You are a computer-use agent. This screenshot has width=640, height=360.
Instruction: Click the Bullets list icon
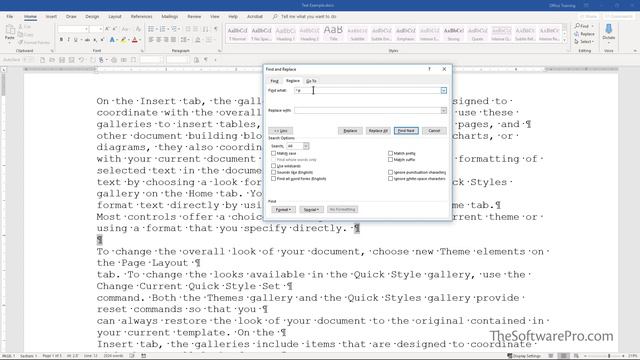151,29
